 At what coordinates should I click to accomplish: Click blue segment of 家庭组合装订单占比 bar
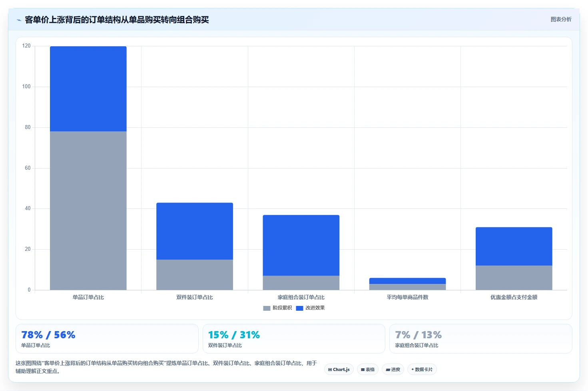301,245
